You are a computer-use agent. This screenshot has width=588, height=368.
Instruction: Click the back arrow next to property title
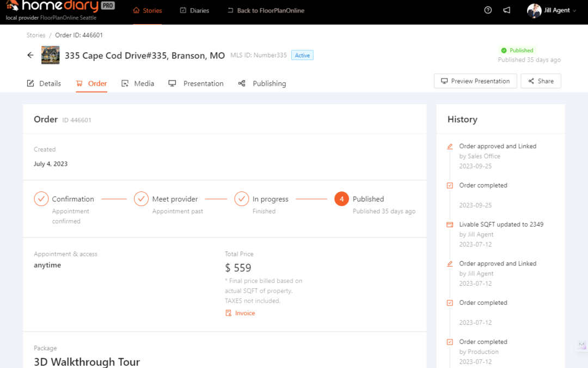click(x=30, y=55)
